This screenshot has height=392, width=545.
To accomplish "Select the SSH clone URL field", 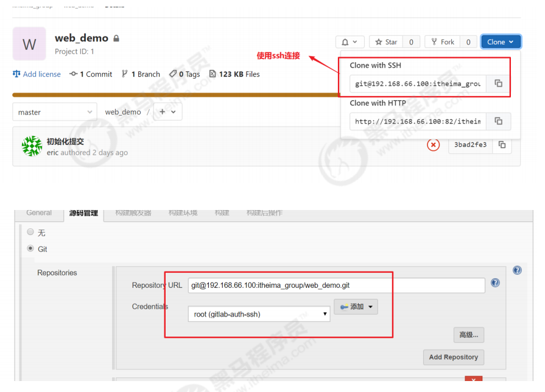I will (x=418, y=83).
